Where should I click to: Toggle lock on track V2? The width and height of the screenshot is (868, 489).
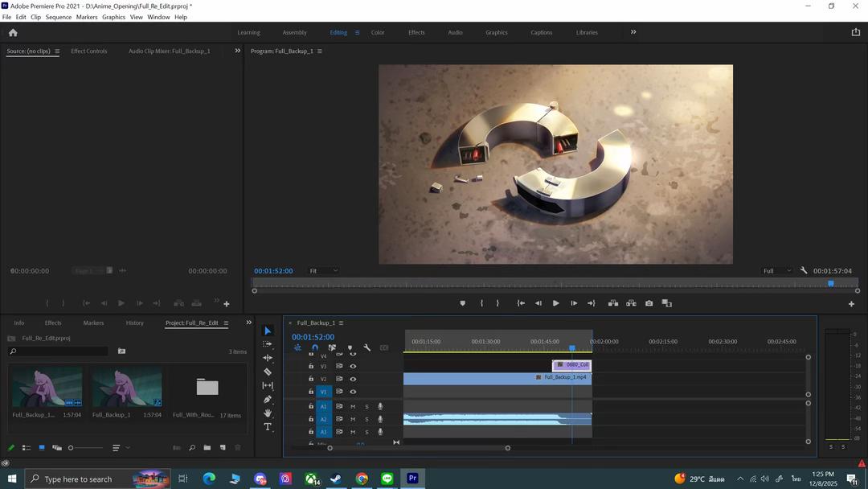[x=311, y=379]
